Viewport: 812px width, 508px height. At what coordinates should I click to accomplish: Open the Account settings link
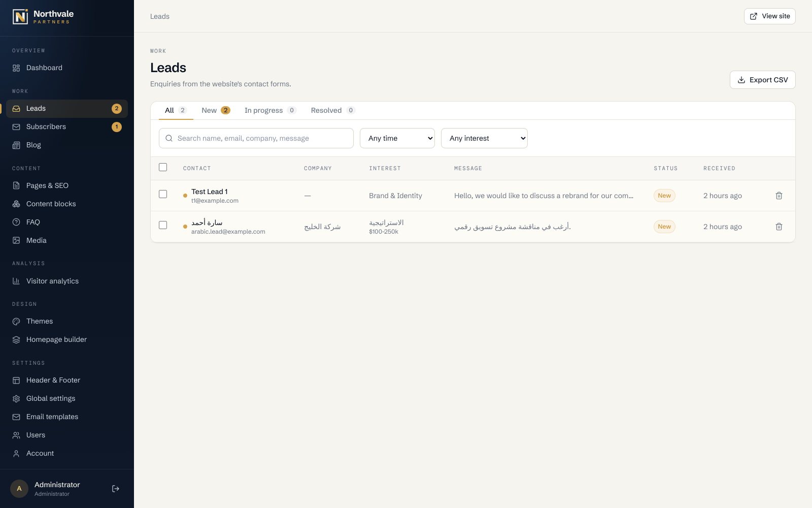67,454
